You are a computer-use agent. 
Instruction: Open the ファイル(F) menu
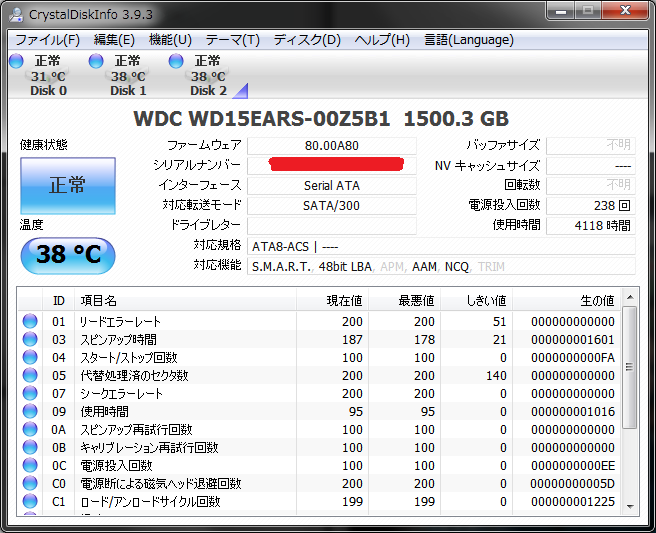click(47, 40)
